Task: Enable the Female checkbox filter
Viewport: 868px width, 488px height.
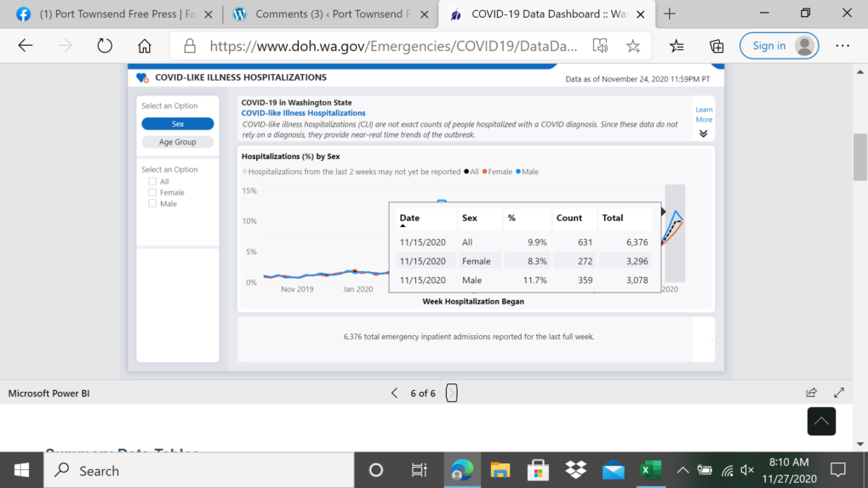Action: click(152, 192)
